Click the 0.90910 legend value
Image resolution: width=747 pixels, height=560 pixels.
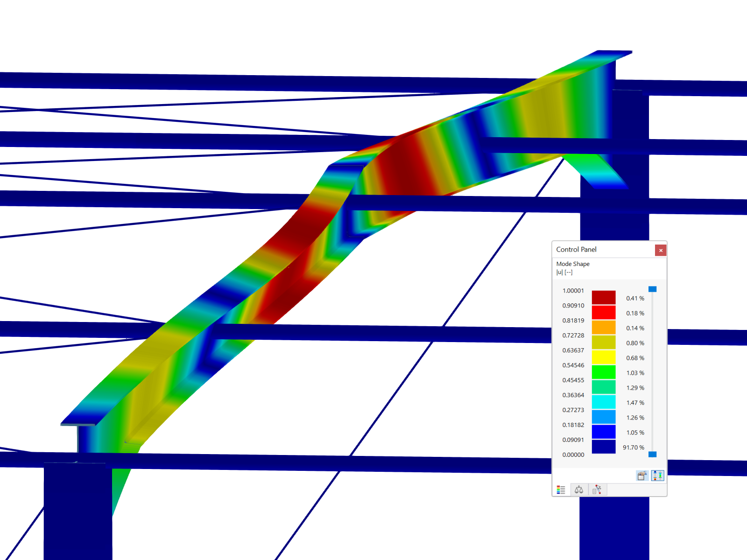coord(573,306)
